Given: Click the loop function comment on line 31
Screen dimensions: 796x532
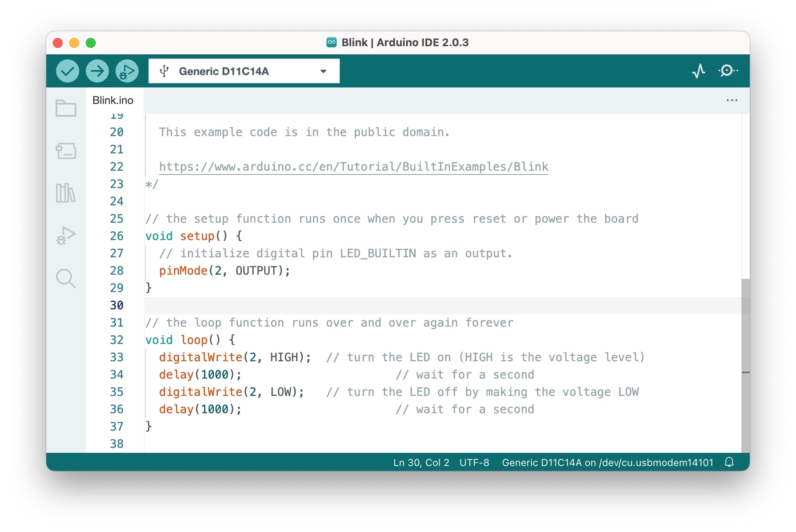Looking at the screenshot, I should 330,322.
